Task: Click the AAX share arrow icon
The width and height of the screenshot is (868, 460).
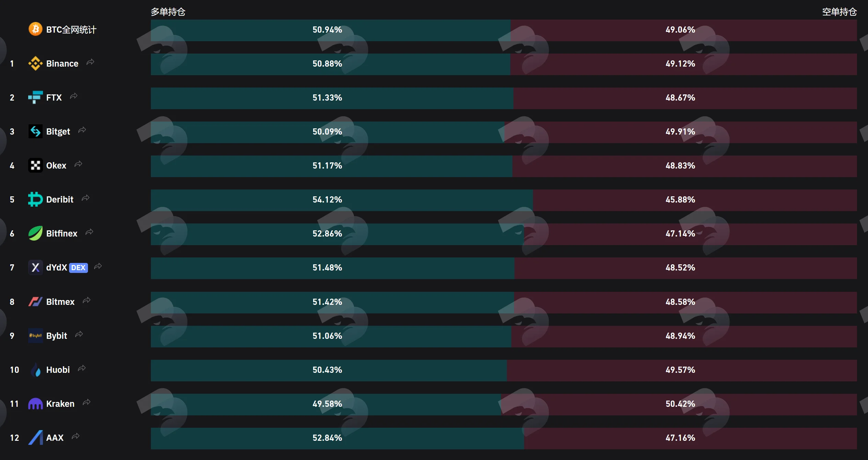Action: click(x=76, y=436)
